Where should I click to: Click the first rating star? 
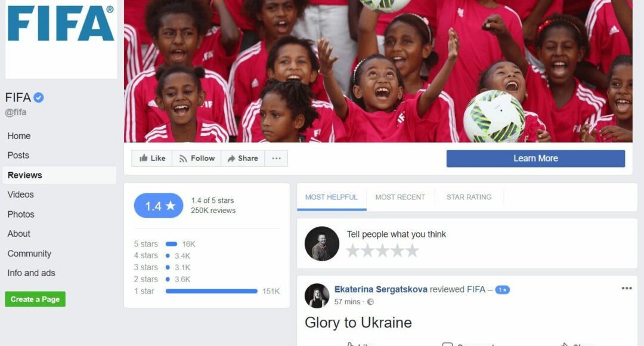(x=353, y=251)
